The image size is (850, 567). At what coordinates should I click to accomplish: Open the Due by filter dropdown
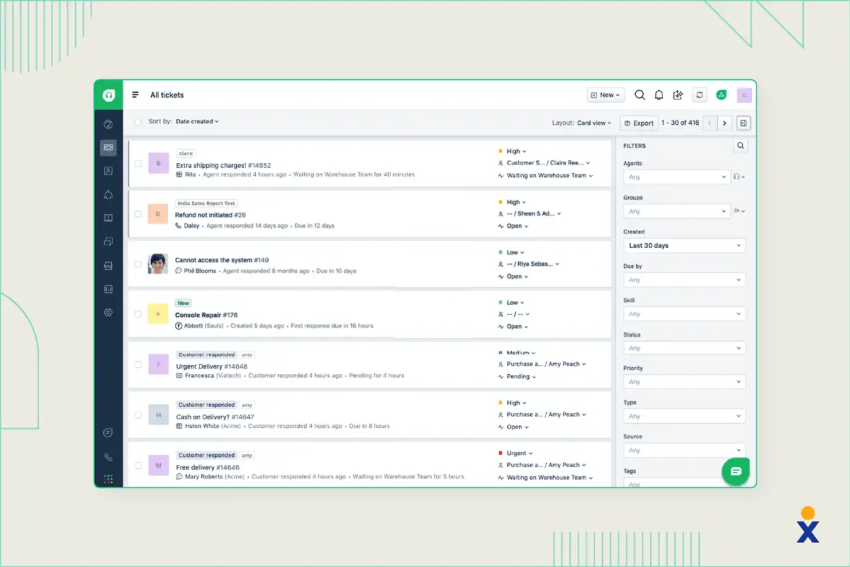[684, 280]
